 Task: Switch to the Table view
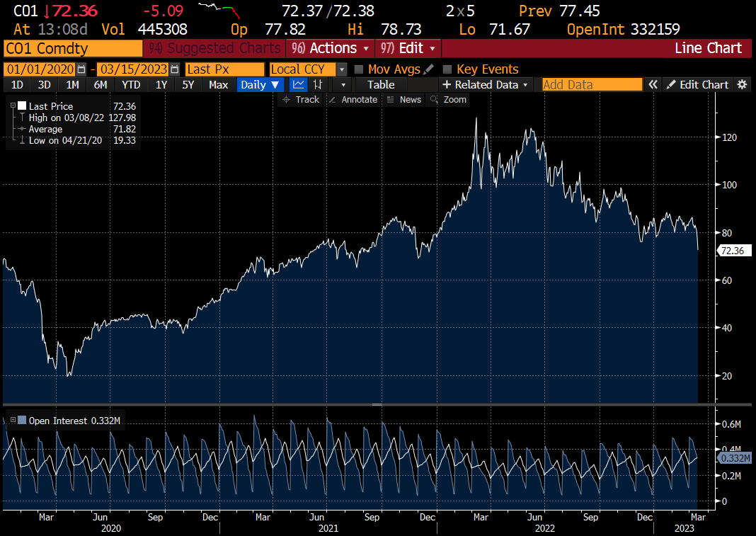point(381,85)
